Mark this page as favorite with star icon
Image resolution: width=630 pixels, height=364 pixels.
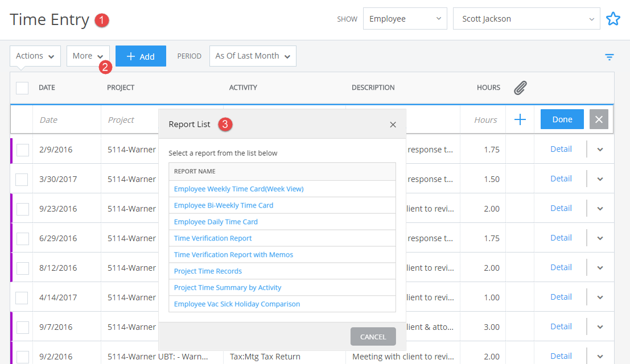(x=613, y=18)
